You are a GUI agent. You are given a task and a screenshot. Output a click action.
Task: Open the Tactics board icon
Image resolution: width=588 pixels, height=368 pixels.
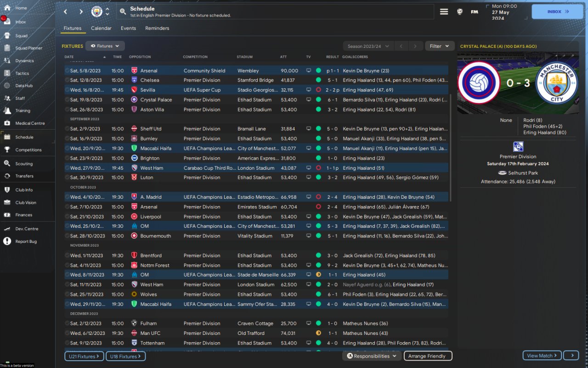(7, 73)
